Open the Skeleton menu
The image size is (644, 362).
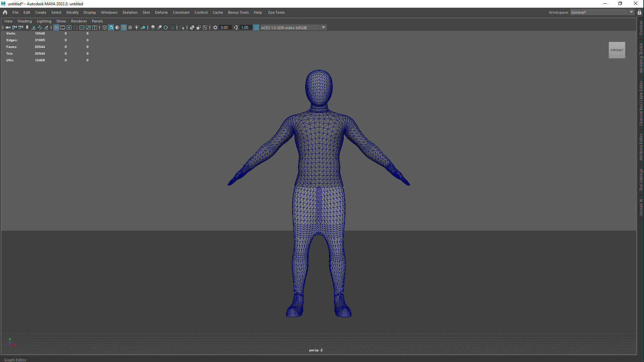pos(130,12)
